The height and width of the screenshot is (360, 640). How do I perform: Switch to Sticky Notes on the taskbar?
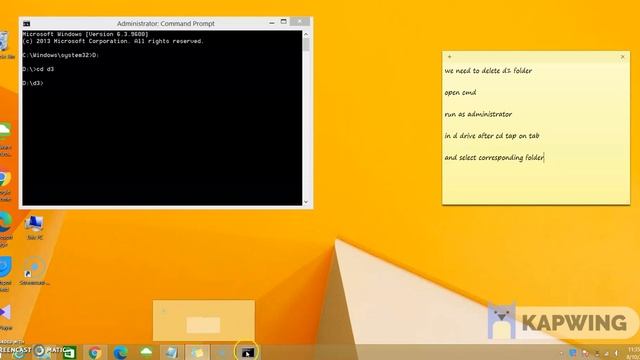pyautogui.click(x=197, y=352)
